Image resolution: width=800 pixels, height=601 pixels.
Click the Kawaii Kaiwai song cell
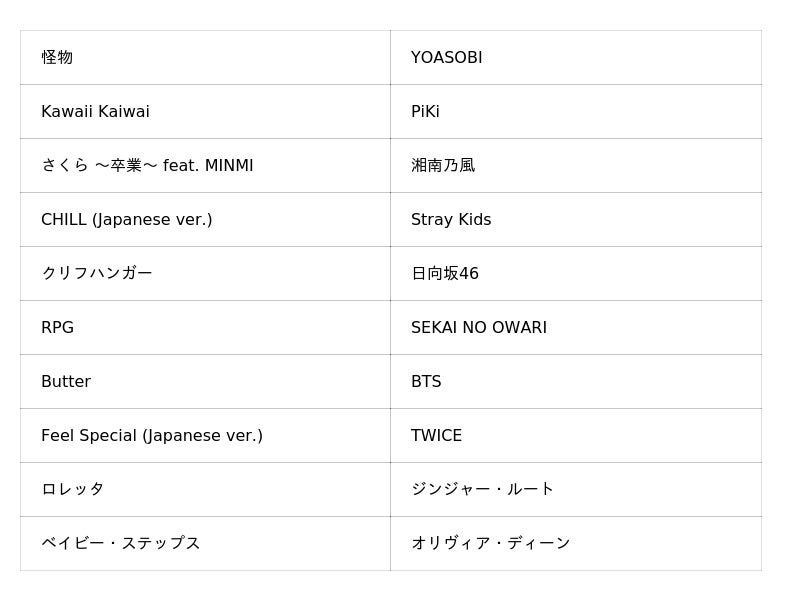click(x=95, y=112)
